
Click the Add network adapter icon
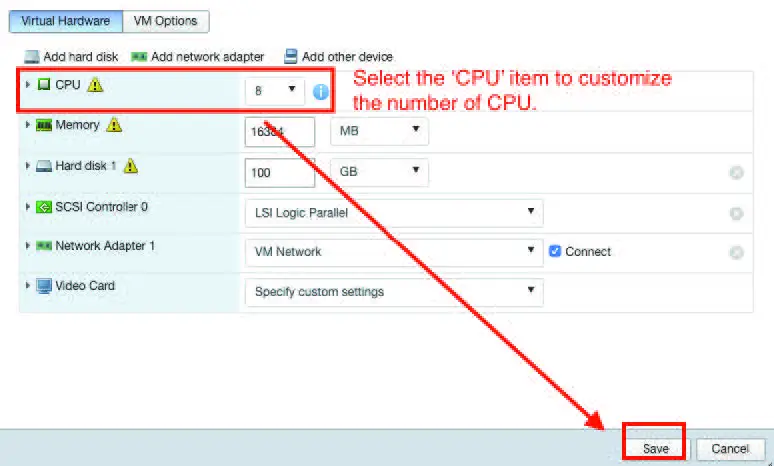coord(139,57)
